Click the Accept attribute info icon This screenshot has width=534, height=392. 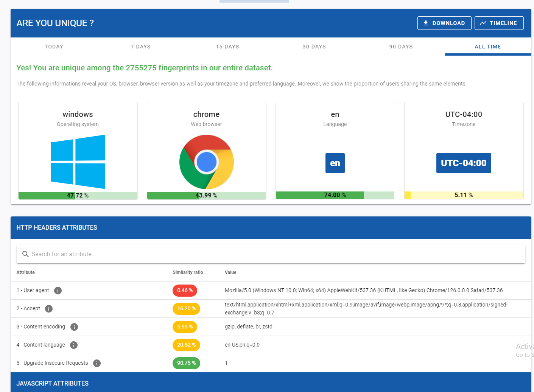[49, 309]
